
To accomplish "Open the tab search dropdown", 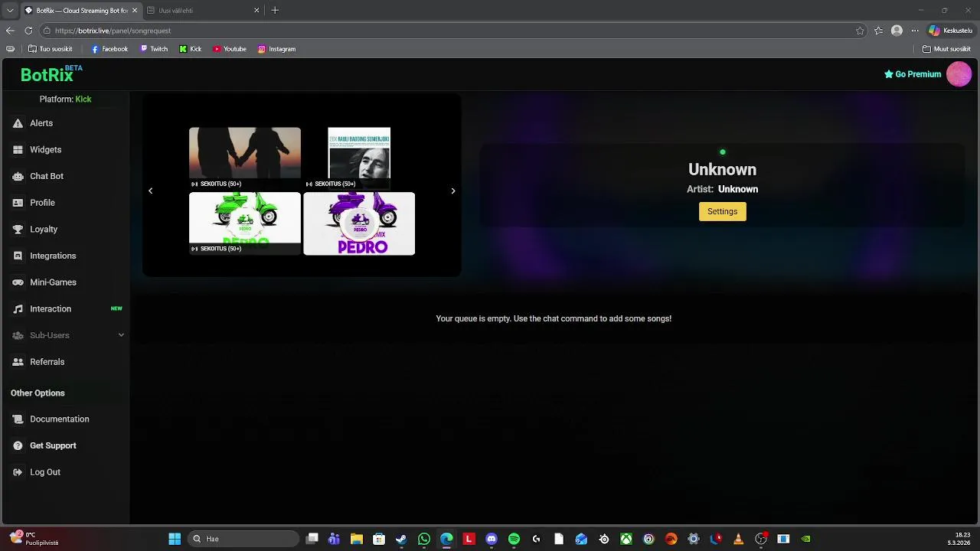I will click(x=10, y=11).
